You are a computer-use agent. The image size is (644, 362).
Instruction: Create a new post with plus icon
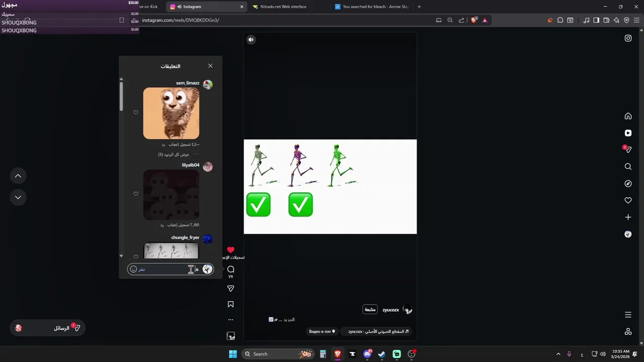(x=628, y=217)
